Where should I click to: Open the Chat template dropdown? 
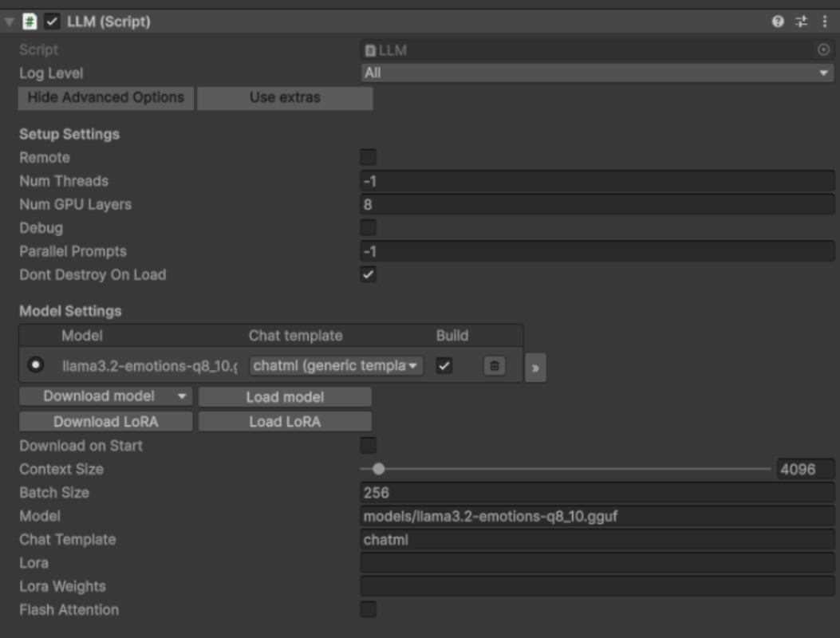[x=335, y=366]
